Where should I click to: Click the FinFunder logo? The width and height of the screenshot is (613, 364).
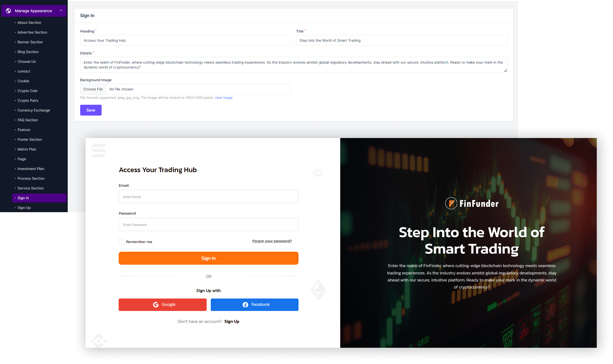click(x=472, y=204)
